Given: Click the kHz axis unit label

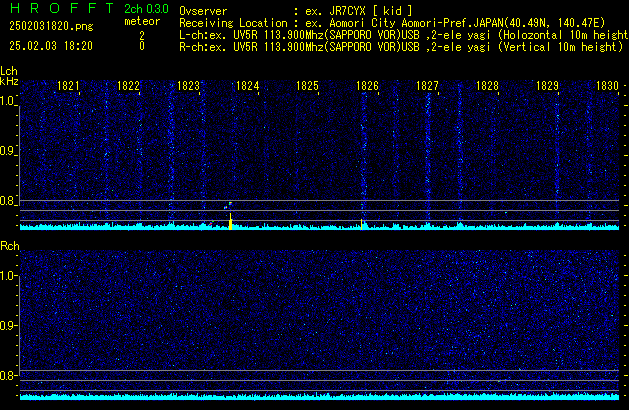Looking at the screenshot, I should [x=9, y=81].
